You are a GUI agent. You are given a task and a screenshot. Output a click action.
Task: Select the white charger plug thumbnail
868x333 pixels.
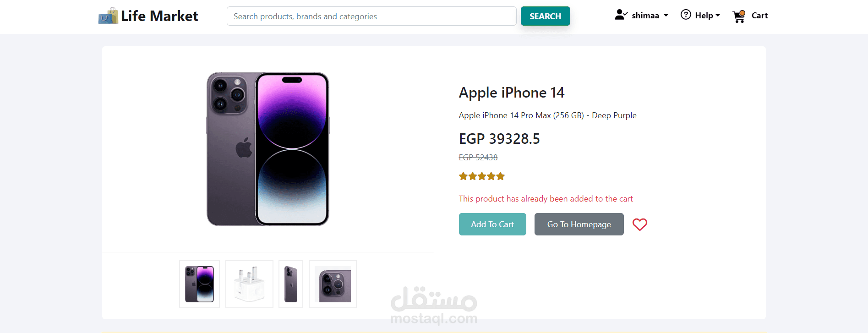click(249, 284)
